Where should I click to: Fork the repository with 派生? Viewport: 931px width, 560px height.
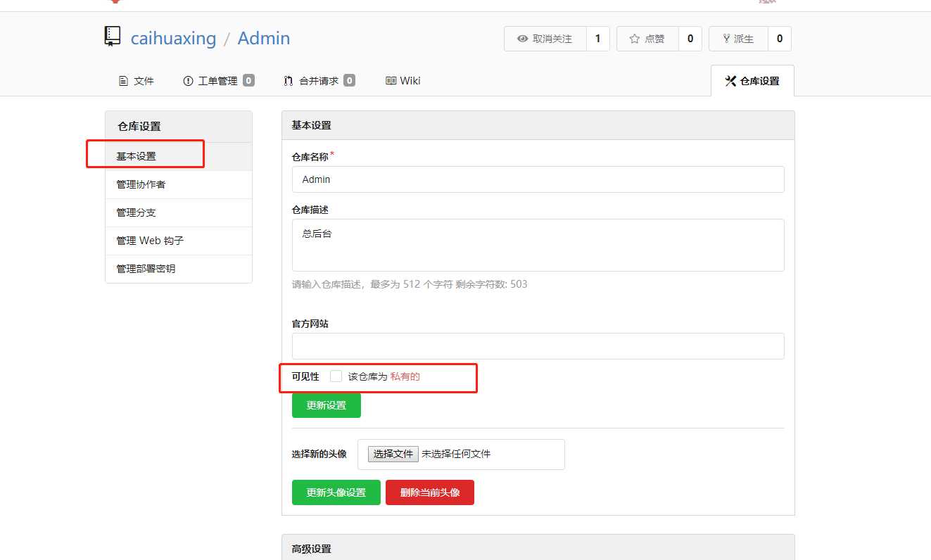738,39
